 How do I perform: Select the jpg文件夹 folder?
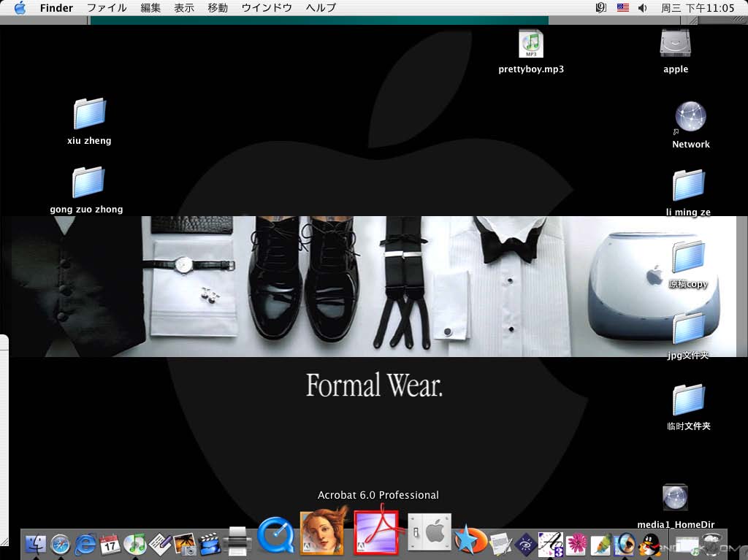tap(688, 328)
